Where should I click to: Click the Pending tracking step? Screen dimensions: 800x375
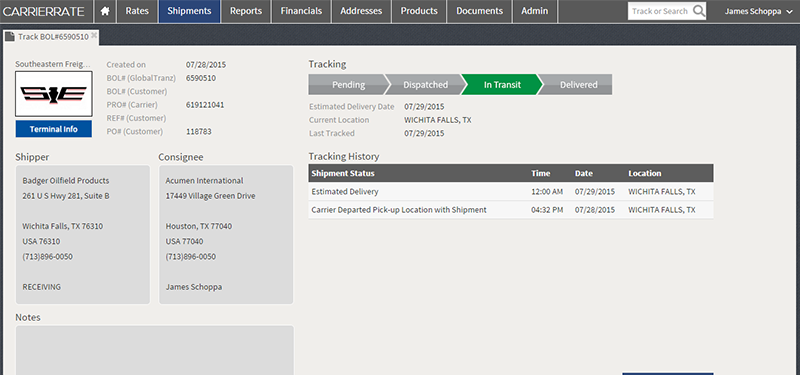point(348,85)
